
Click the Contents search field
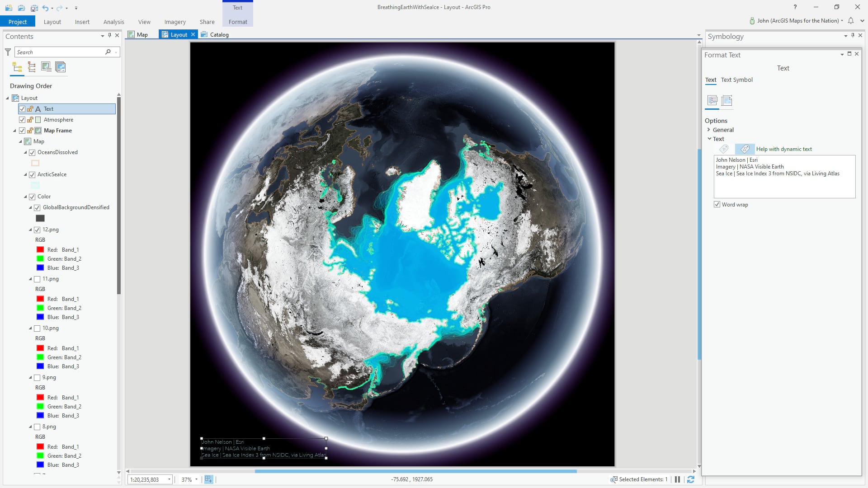tap(60, 52)
